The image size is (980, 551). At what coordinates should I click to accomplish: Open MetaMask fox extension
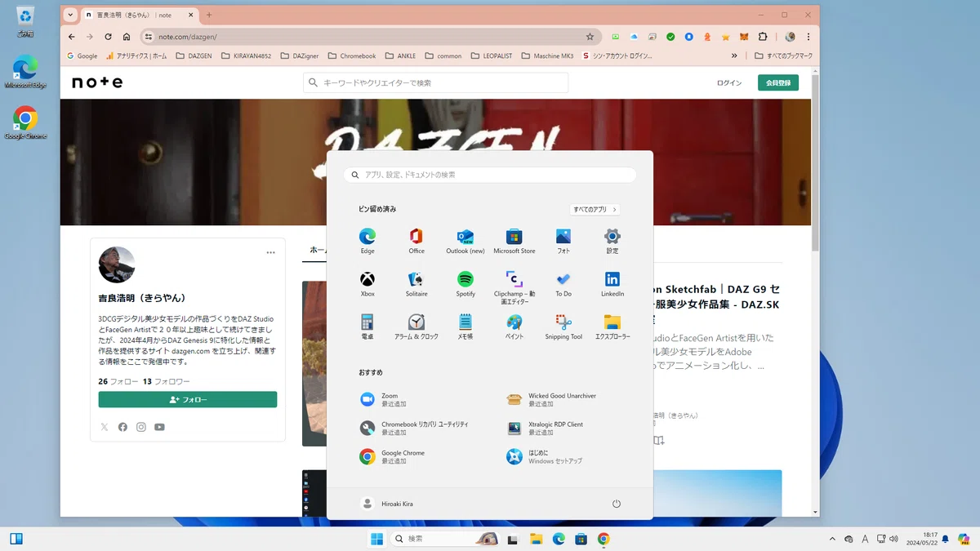744,37
